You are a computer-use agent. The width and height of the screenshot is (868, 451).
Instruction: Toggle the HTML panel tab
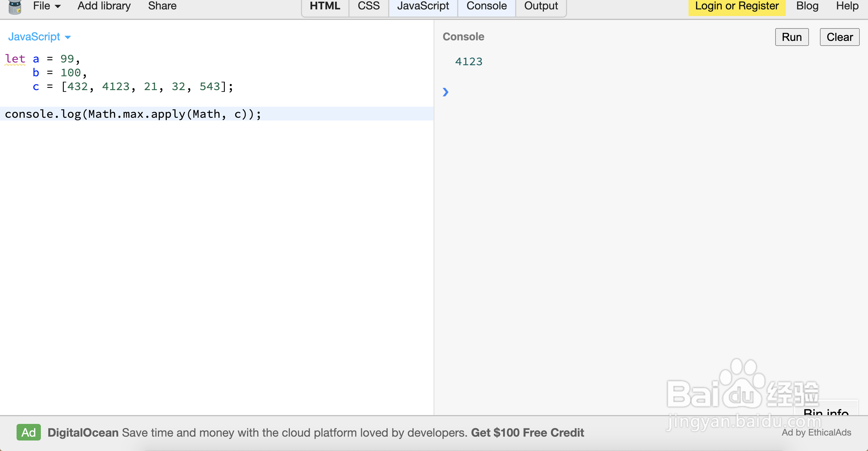click(x=325, y=6)
